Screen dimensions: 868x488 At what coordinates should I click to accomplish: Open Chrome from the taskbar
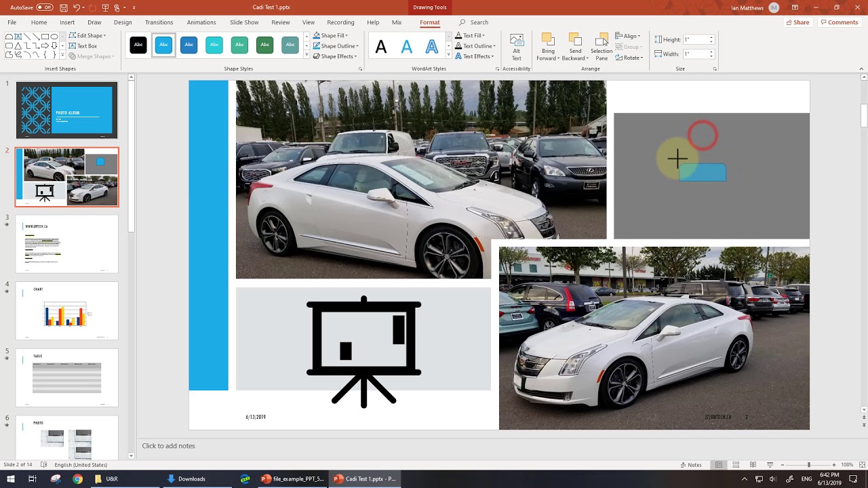tap(77, 479)
